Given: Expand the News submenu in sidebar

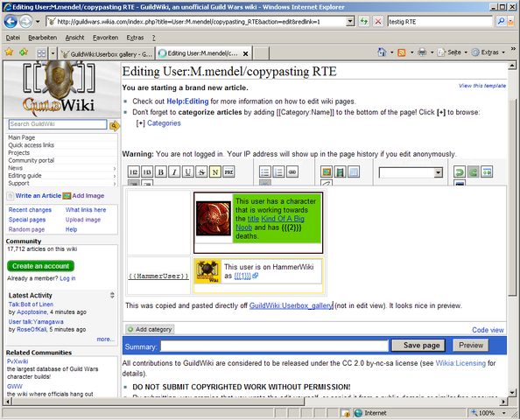Looking at the screenshot, I should (115, 168).
